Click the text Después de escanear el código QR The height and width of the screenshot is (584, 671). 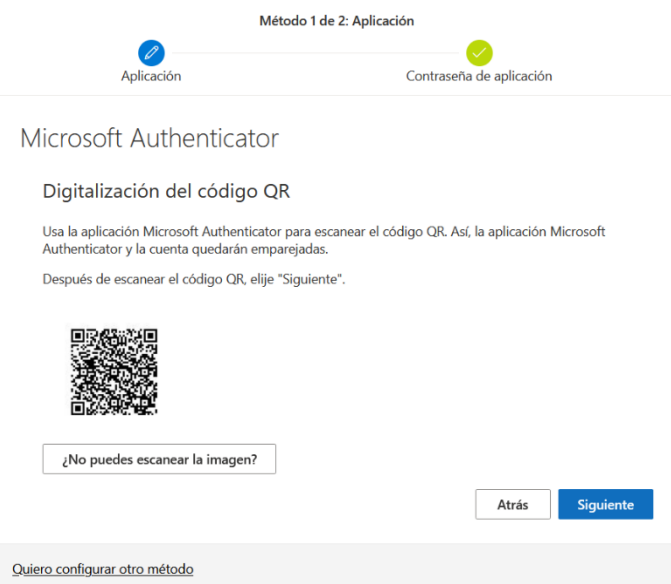144,279
